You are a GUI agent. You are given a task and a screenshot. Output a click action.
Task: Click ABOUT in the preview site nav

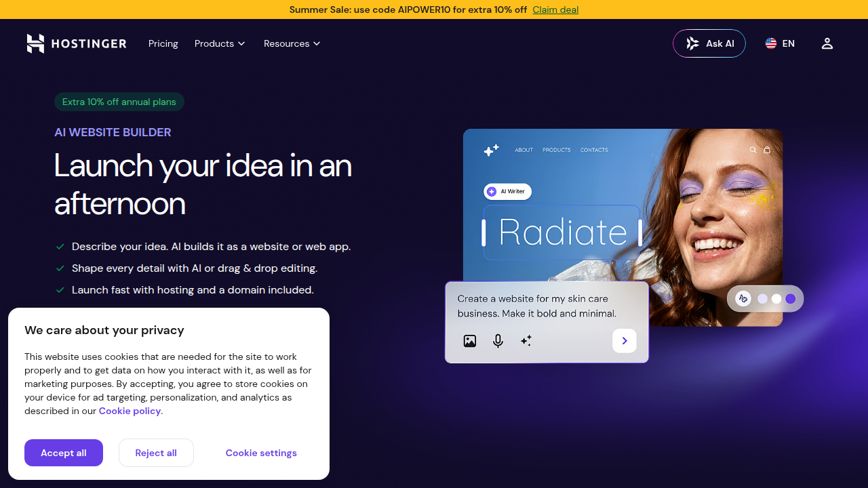[x=524, y=150]
